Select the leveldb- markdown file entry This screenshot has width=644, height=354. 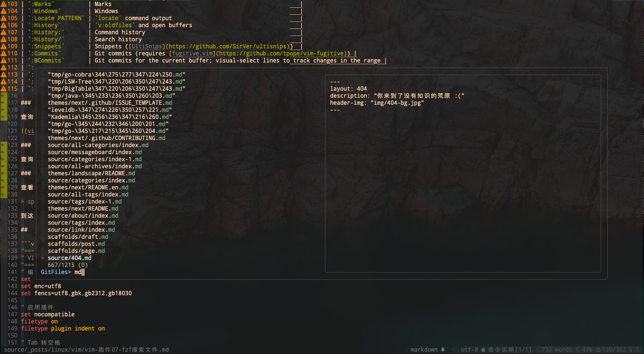(x=110, y=110)
